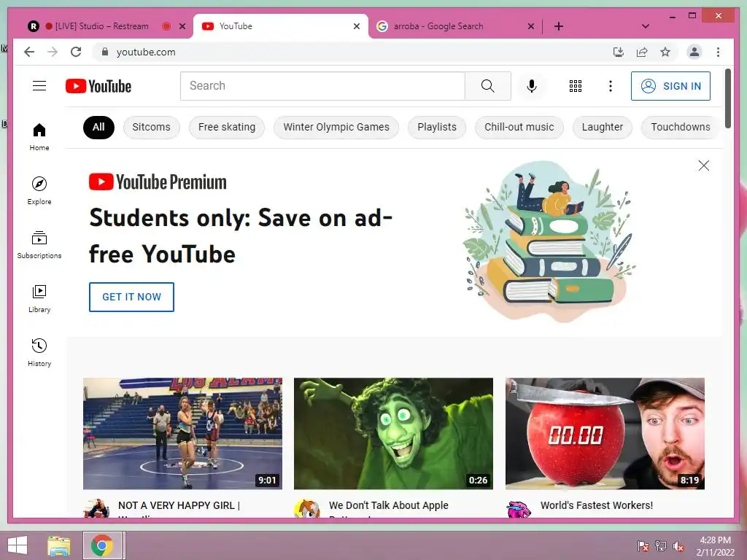Go to Home in sidebar
Image resolution: width=747 pixels, height=560 pixels.
[39, 137]
